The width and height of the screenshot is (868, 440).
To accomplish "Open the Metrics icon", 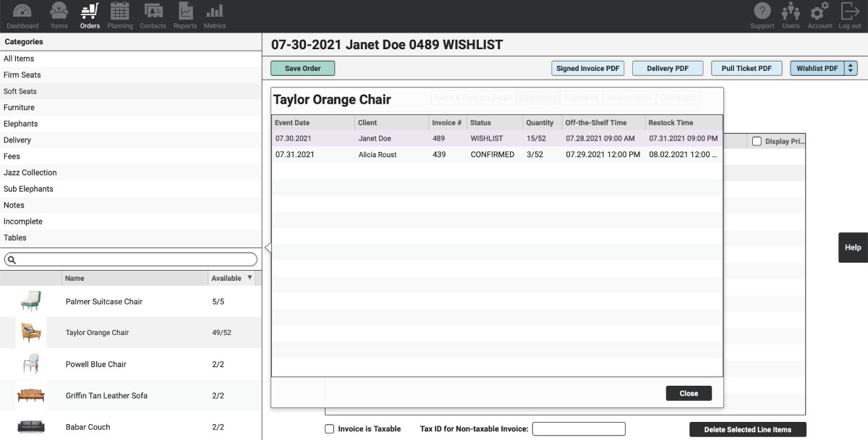I will point(215,14).
